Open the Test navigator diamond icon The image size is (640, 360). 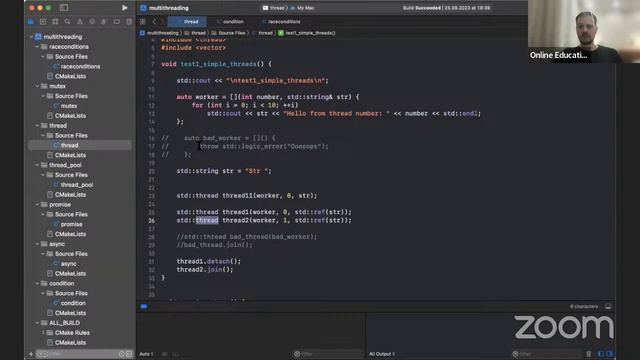click(92, 22)
